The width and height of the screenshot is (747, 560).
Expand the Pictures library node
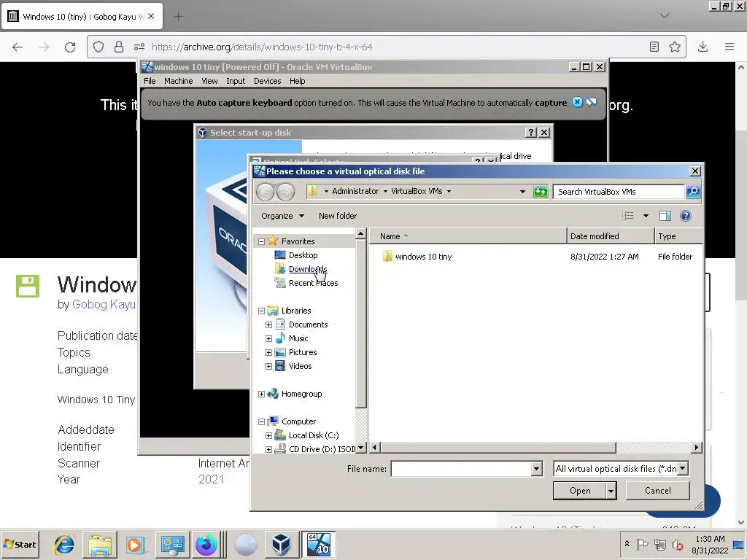click(268, 352)
